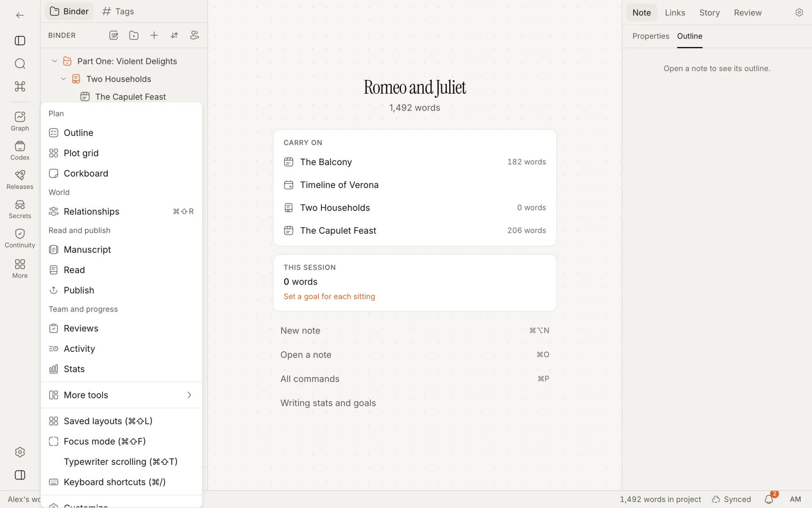
Task: Click the sort icon in Binder header
Action: pos(174,36)
